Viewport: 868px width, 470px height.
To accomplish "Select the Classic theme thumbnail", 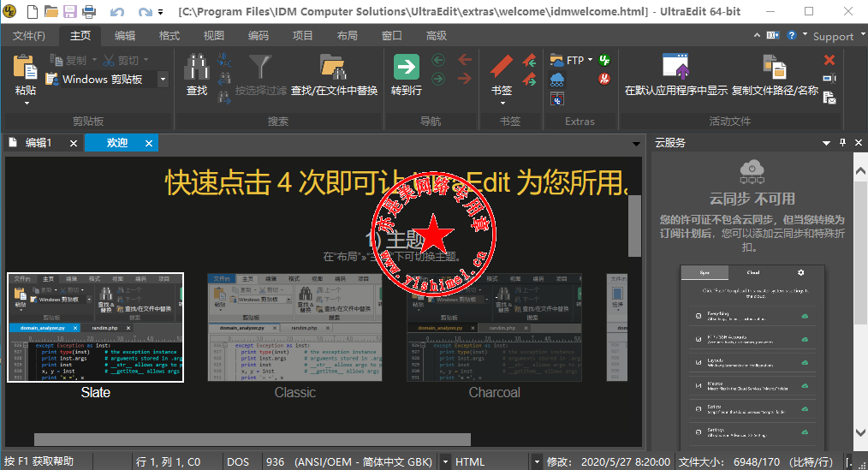I will pos(294,327).
